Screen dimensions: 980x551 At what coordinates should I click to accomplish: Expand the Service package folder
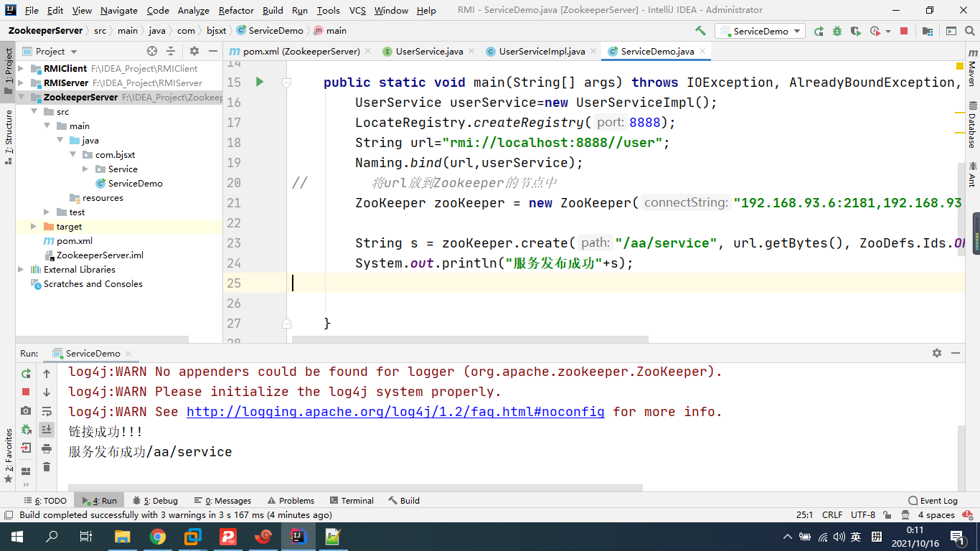point(85,169)
